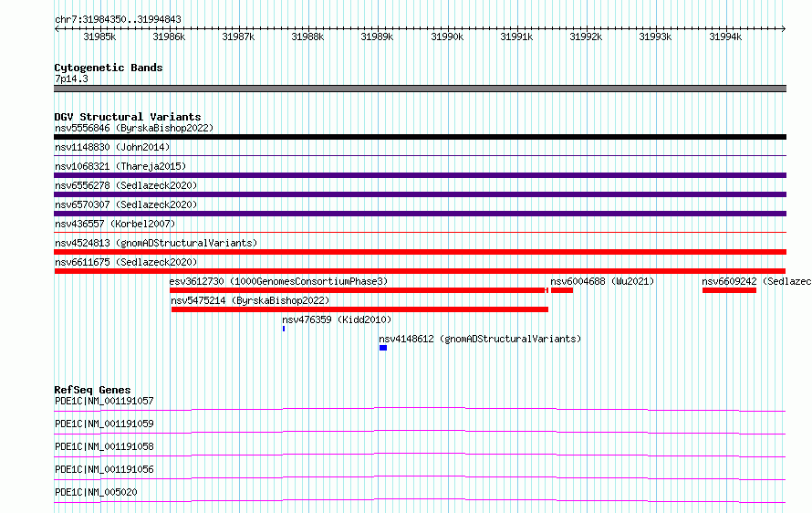Click the 31993k ruler position
This screenshot has height=513, width=812.
tap(655, 37)
